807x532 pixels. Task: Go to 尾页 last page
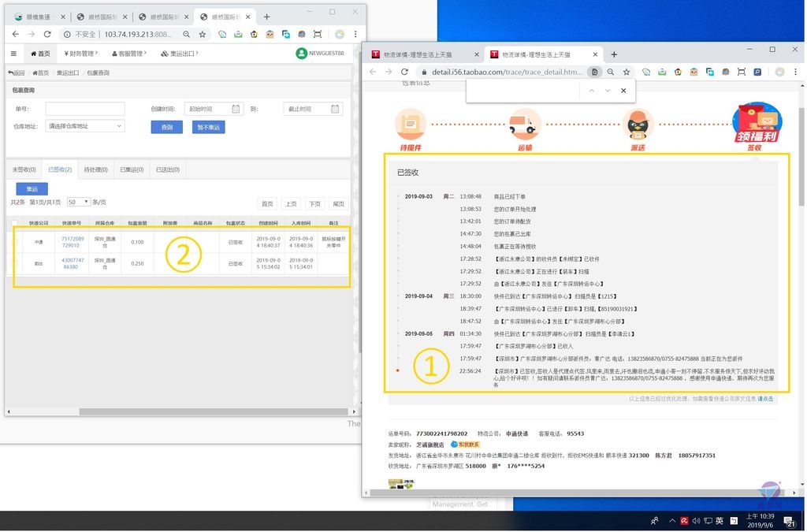338,204
